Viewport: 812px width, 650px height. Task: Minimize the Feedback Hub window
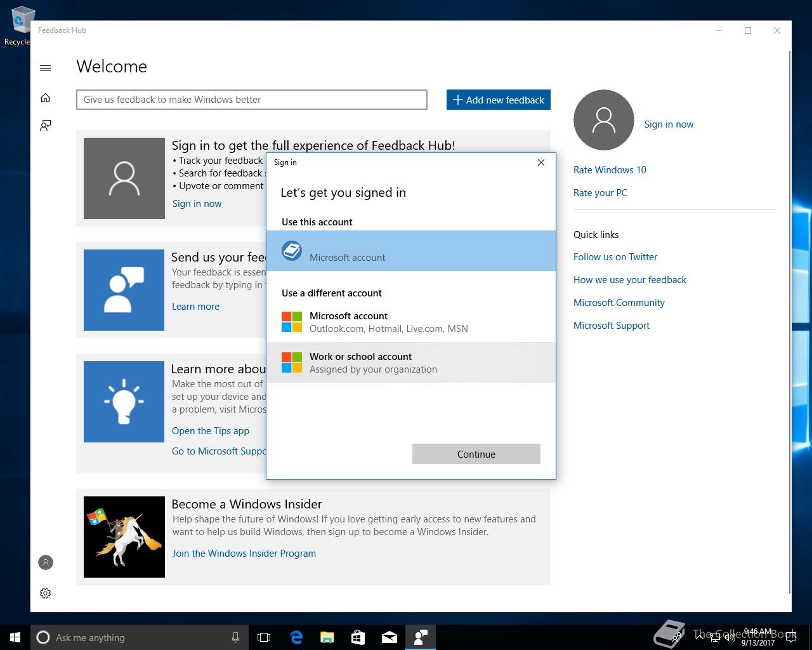719,30
